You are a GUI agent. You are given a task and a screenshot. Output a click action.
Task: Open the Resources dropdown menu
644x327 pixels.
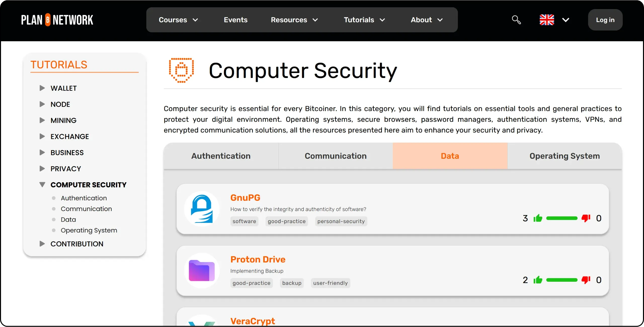click(294, 20)
